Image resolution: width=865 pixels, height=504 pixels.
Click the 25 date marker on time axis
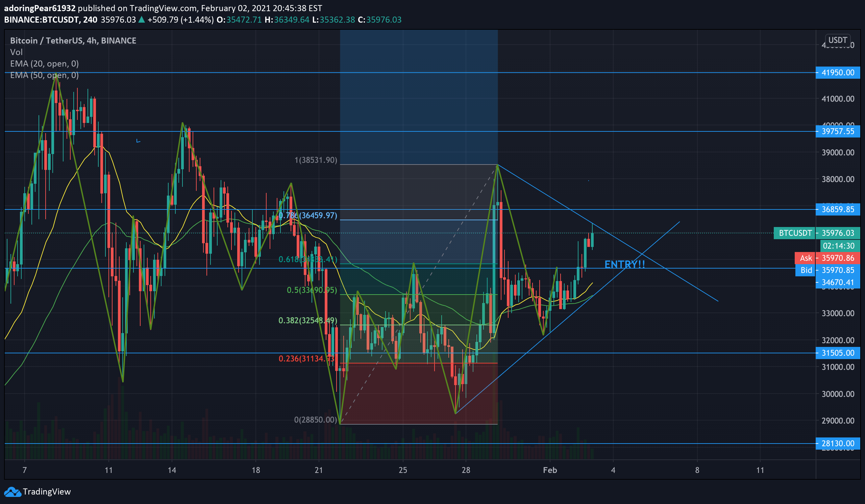tap(403, 470)
